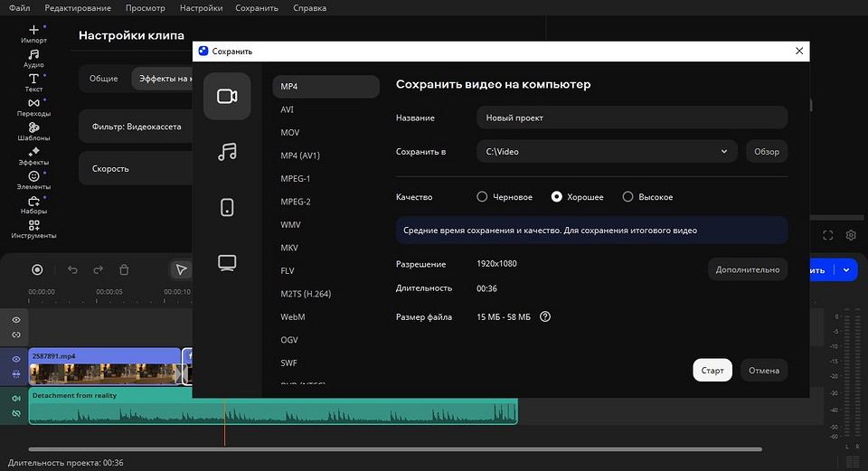Select the pointer tool on timeline toolbar

(181, 269)
